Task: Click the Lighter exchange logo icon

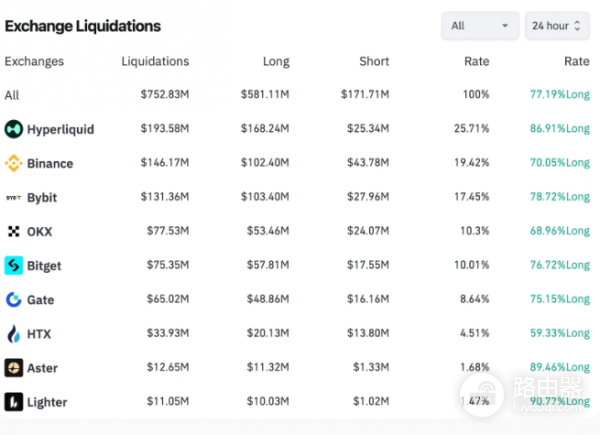Action: [14, 402]
